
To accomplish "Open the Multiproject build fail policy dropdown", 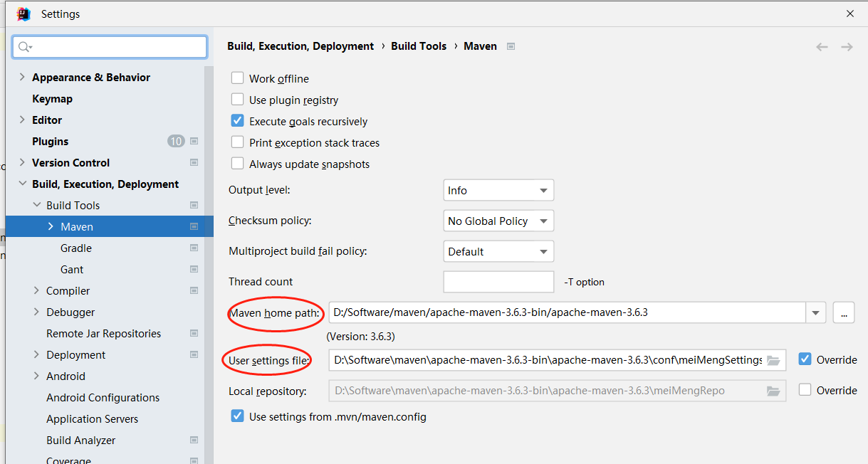I will pyautogui.click(x=498, y=251).
